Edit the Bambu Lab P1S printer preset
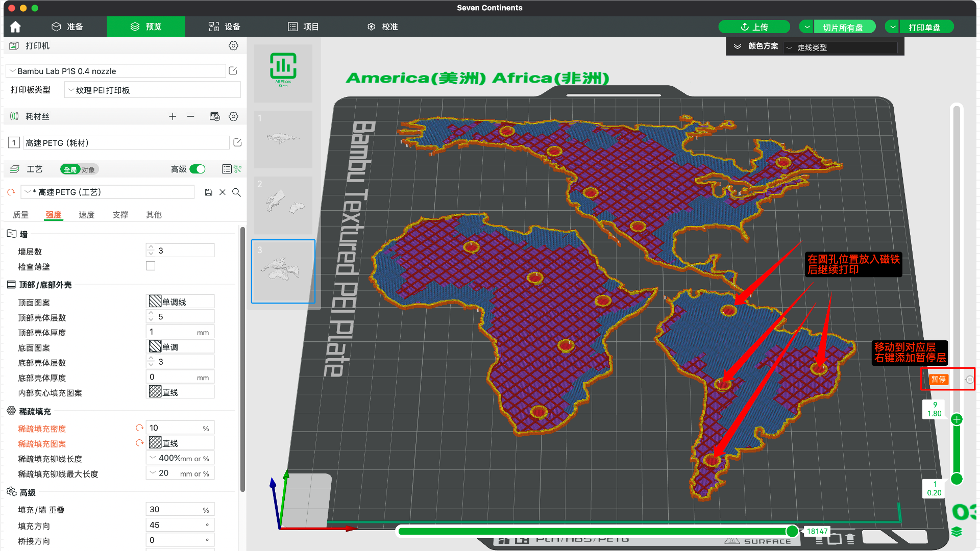Image resolution: width=980 pixels, height=551 pixels. click(x=233, y=71)
